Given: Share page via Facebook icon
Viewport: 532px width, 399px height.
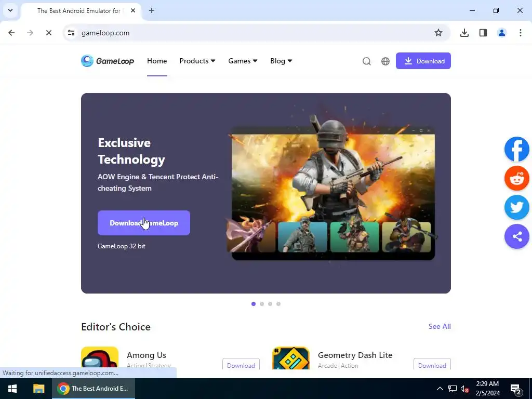Looking at the screenshot, I should click(x=517, y=149).
